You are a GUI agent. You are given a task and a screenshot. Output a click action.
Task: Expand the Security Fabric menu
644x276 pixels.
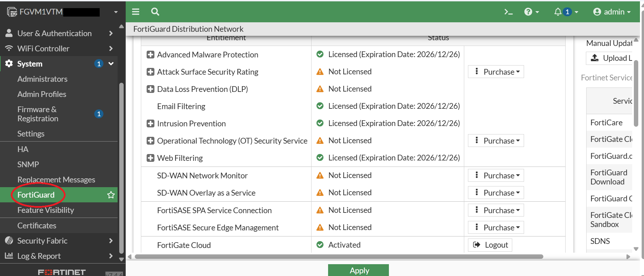(59, 241)
